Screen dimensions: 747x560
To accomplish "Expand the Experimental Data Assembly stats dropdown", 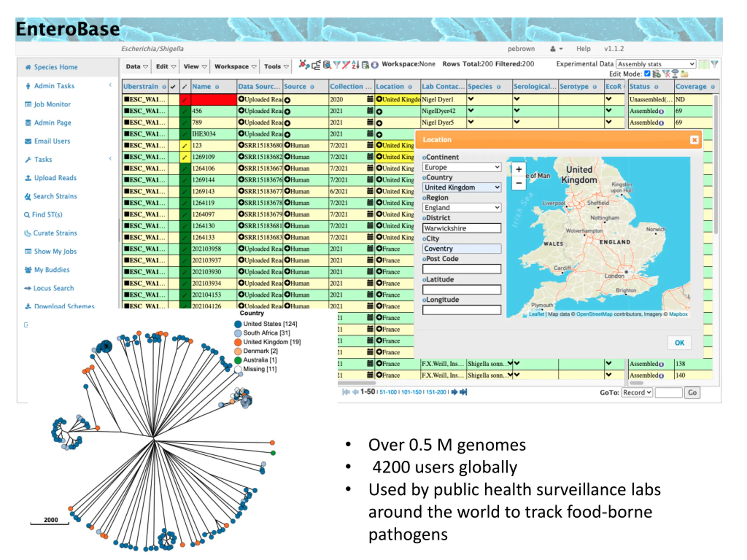I will pyautogui.click(x=656, y=64).
